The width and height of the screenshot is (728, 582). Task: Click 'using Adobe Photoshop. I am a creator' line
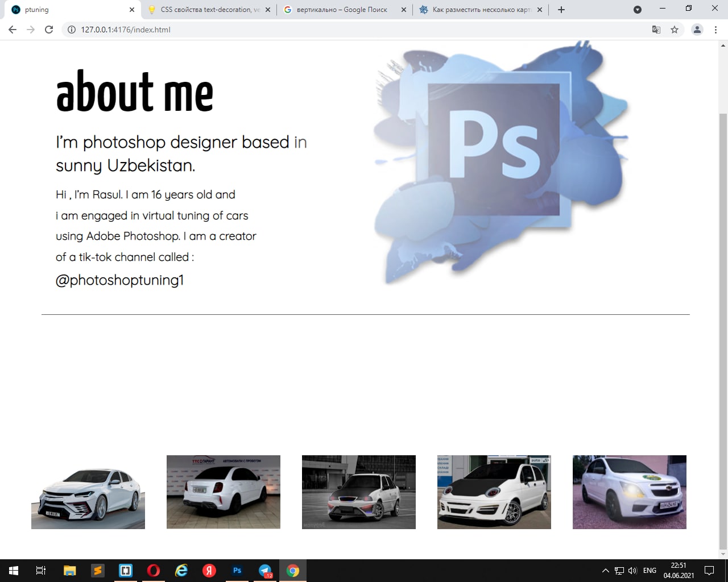point(156,236)
